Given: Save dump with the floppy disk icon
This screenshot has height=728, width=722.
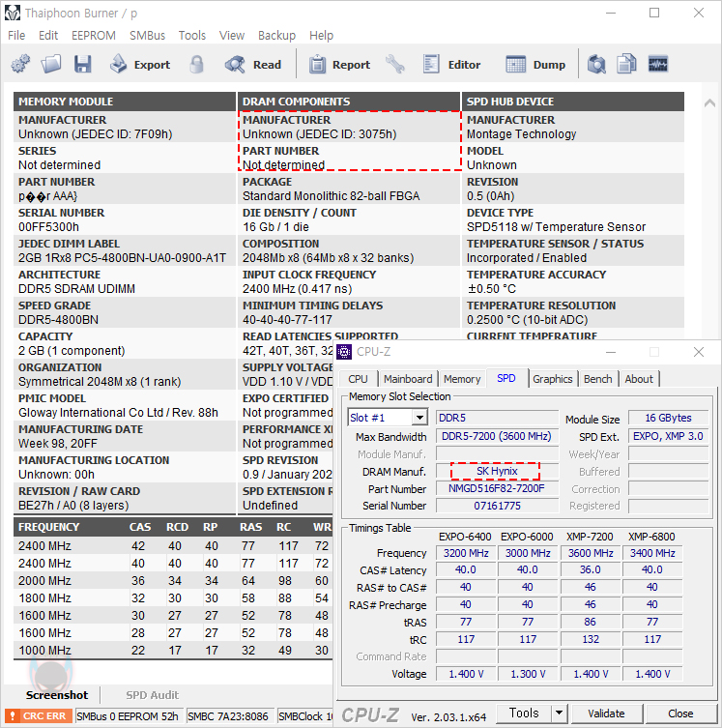Looking at the screenshot, I should point(82,64).
